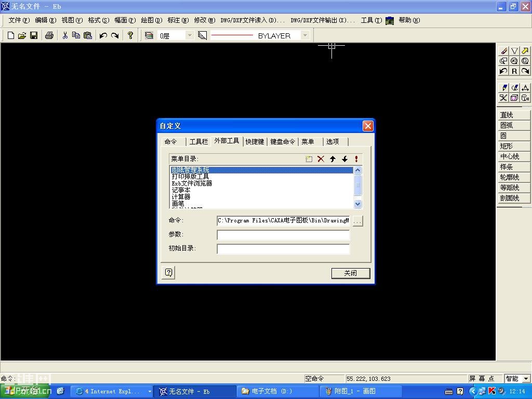Click the dialog help question icon button

169,272
